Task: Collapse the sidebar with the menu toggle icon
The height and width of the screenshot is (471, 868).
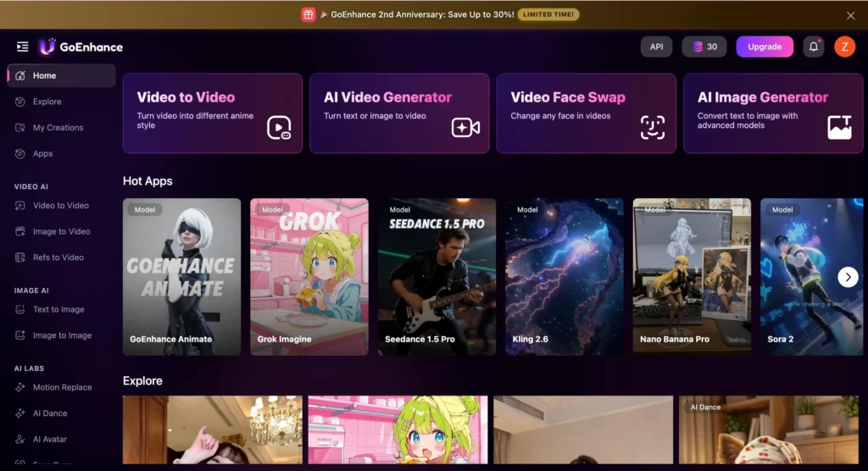Action: (x=22, y=47)
